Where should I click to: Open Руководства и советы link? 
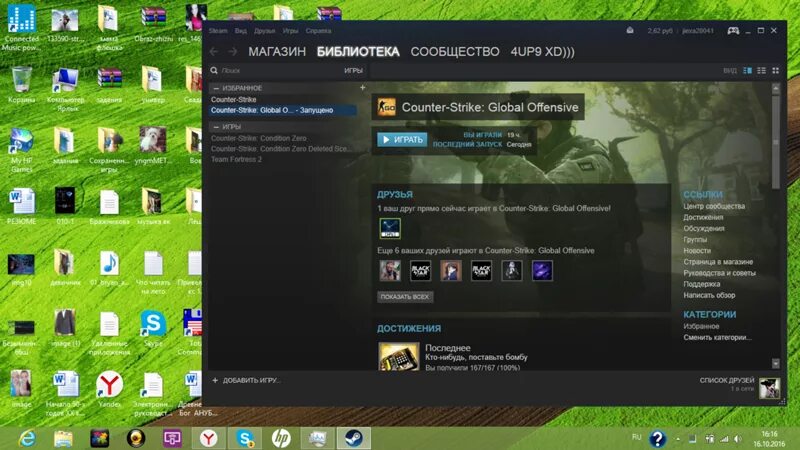coord(719,273)
